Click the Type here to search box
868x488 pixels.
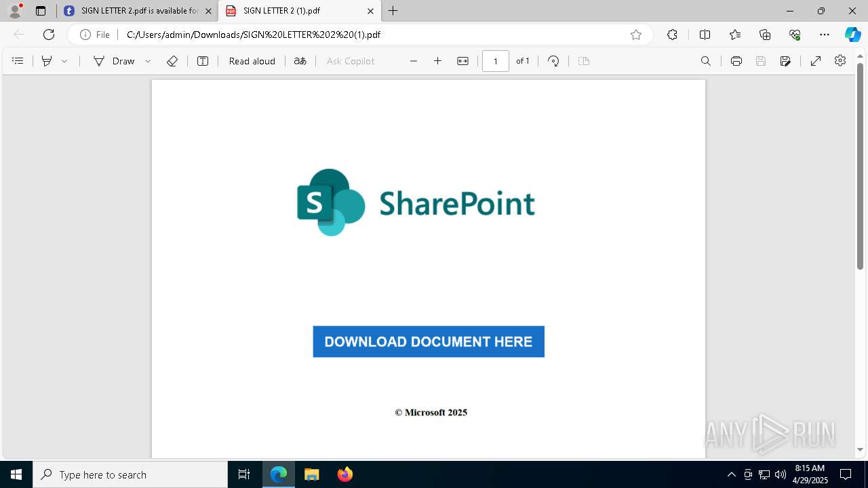(x=130, y=474)
